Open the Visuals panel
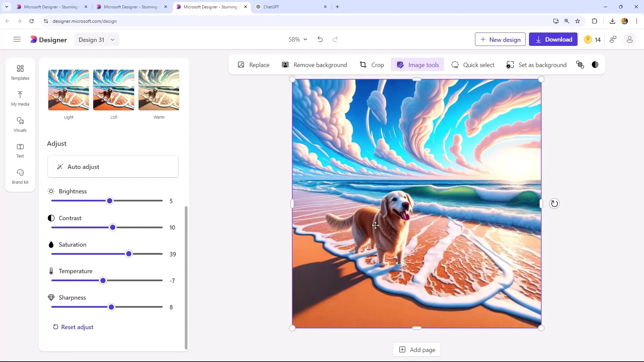Image resolution: width=644 pixels, height=362 pixels. point(20,124)
